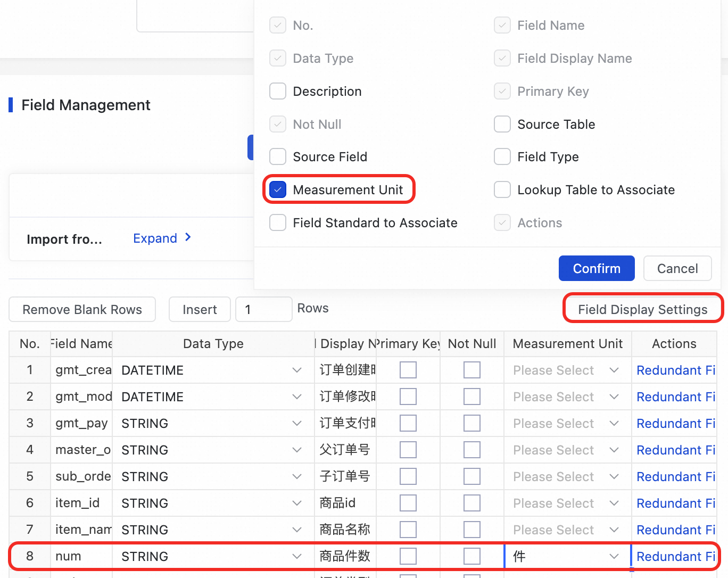Screen dimensions: 728x578
Task: Click display name cell 商品id
Action: [x=345, y=503]
